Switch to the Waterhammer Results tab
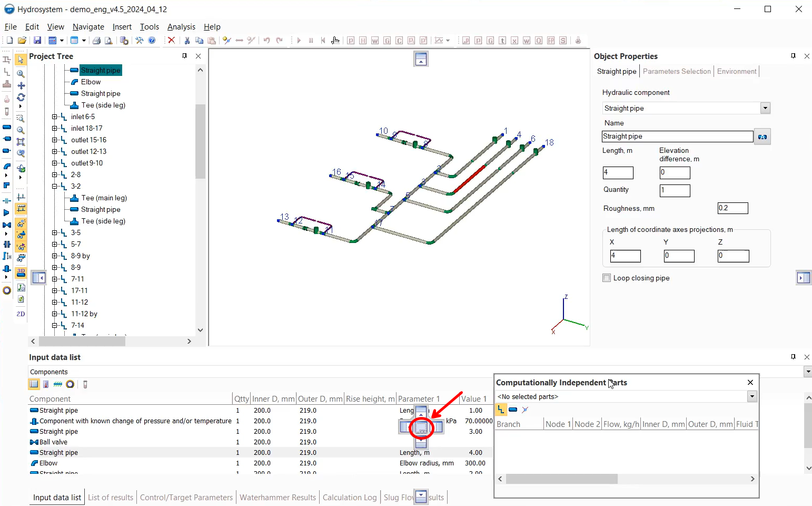The width and height of the screenshot is (812, 506). [x=278, y=497]
